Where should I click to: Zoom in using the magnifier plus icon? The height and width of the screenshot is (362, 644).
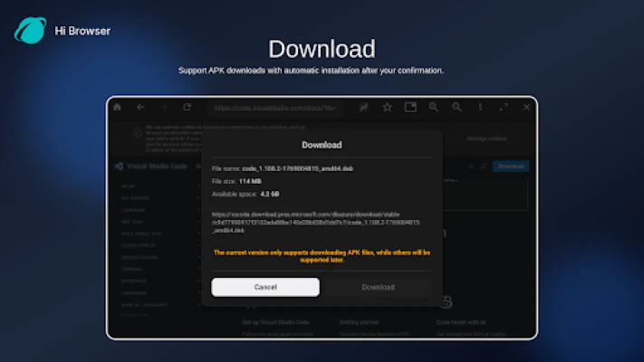click(434, 107)
